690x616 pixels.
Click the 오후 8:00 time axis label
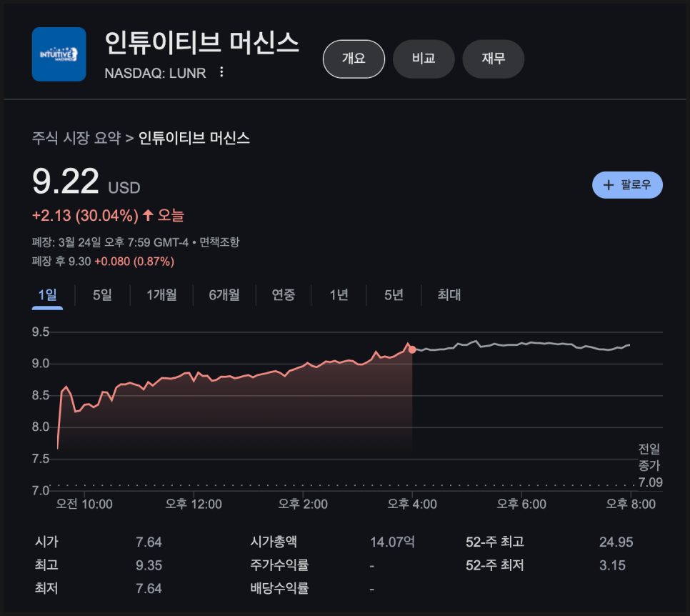click(x=631, y=504)
